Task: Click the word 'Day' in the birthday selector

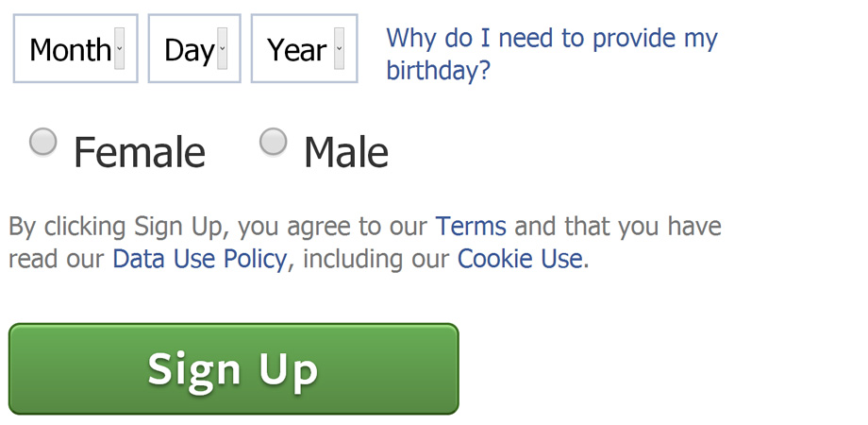Action: coord(189,50)
